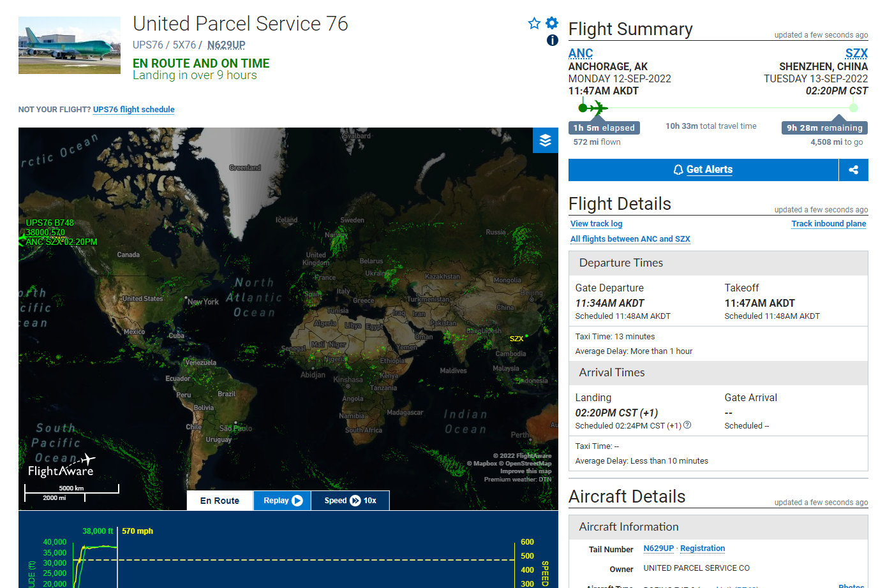
Task: Click '572 mi flown' text
Action: 597,142
